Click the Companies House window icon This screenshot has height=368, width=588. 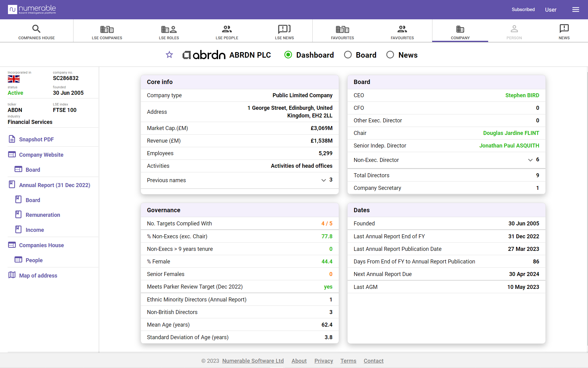[x=12, y=245]
